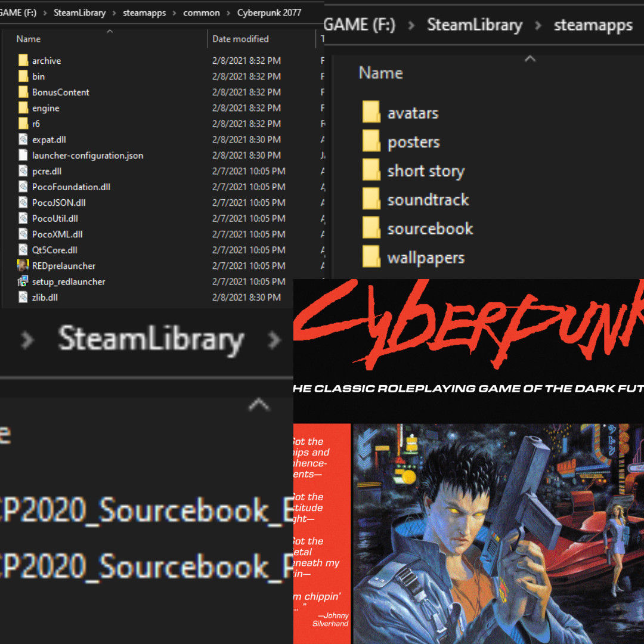Select the CP2020_Sourcebook_E file
This screenshot has width=644, height=644.
pos(146,510)
